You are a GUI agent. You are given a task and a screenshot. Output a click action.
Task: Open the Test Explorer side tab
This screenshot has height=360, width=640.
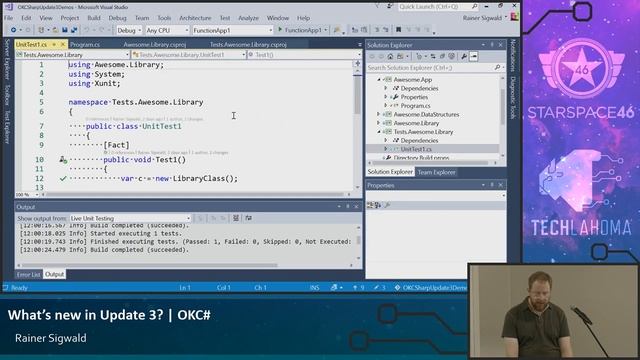pyautogui.click(x=7, y=127)
